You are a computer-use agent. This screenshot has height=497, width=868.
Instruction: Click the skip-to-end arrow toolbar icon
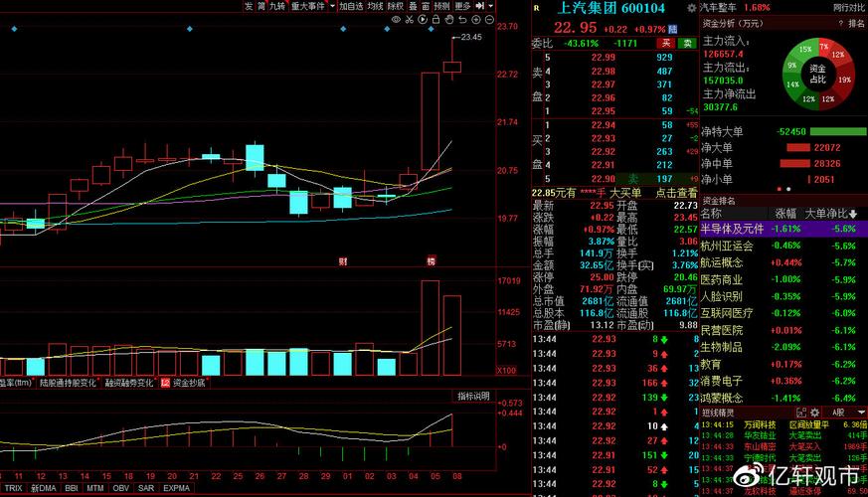point(479,6)
